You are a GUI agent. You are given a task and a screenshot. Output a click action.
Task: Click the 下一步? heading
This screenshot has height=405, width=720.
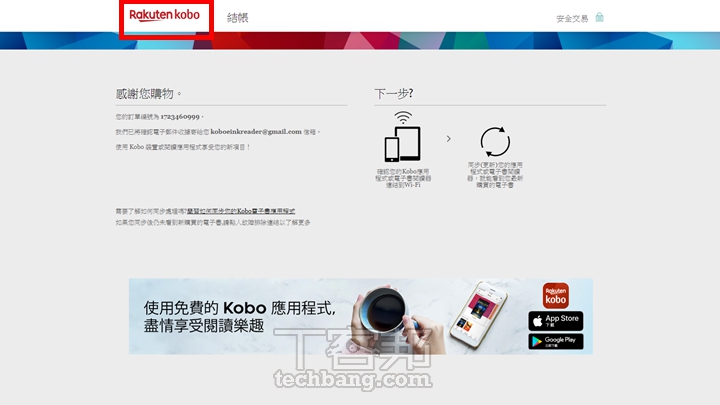(394, 94)
